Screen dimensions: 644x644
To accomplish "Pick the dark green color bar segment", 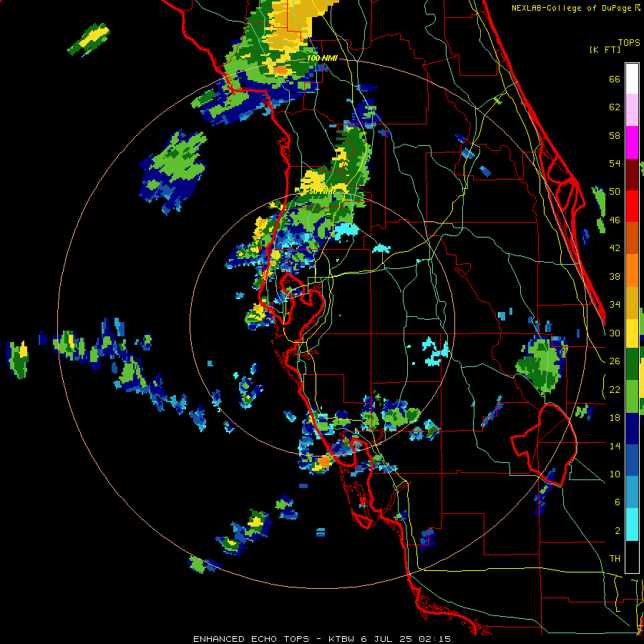I will click(632, 364).
